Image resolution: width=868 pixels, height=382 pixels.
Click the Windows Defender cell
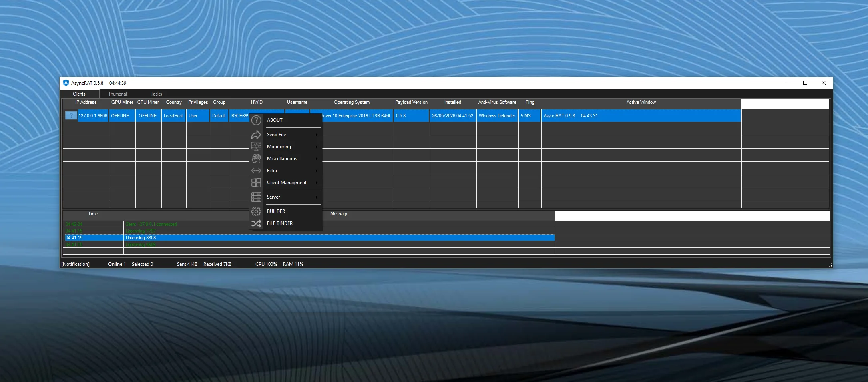[x=498, y=116]
